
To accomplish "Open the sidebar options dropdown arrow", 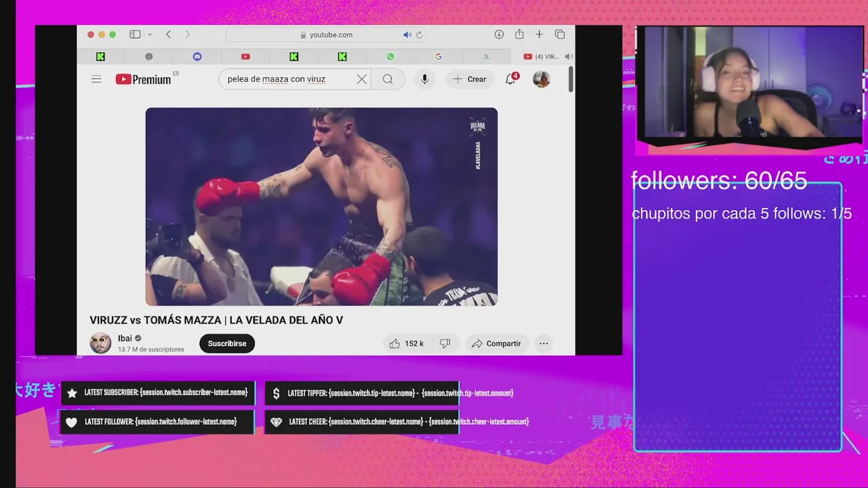I will (x=150, y=35).
